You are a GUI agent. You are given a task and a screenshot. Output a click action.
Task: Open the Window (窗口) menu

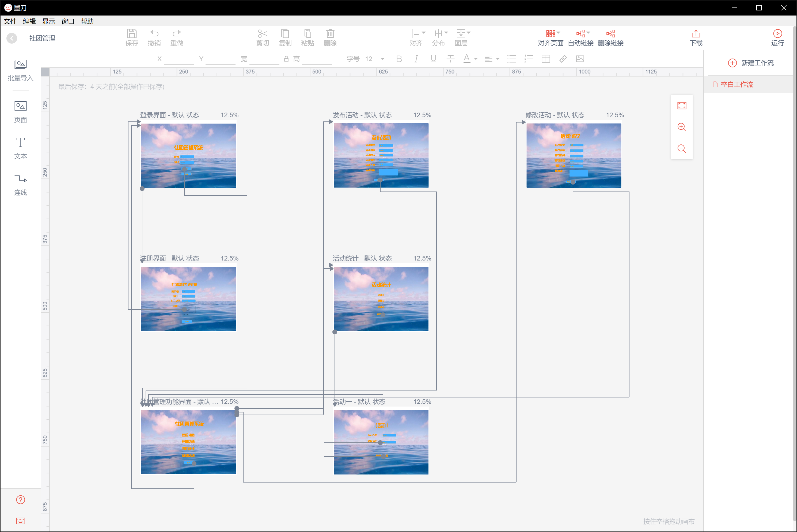tap(67, 21)
